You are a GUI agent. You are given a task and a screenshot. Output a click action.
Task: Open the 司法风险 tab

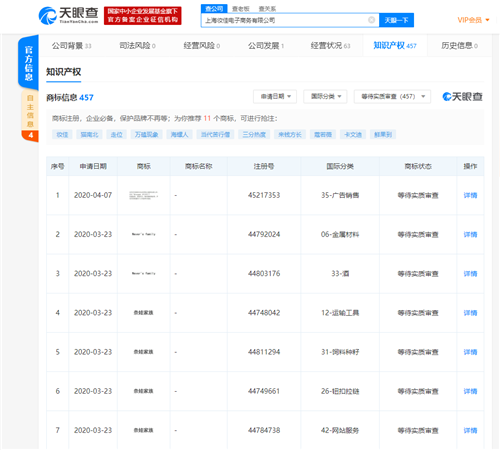coord(137,46)
